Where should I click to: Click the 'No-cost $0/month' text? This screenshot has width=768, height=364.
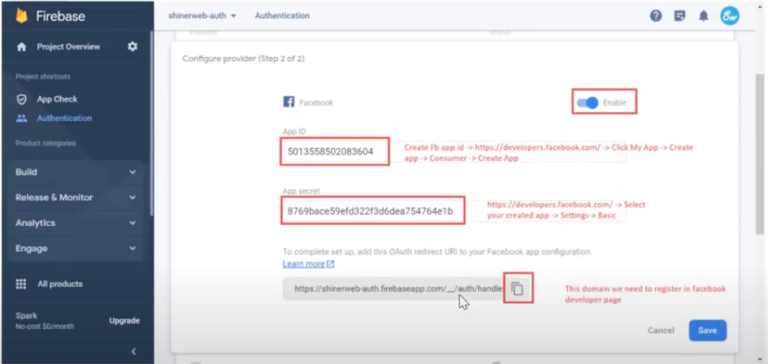point(45,326)
